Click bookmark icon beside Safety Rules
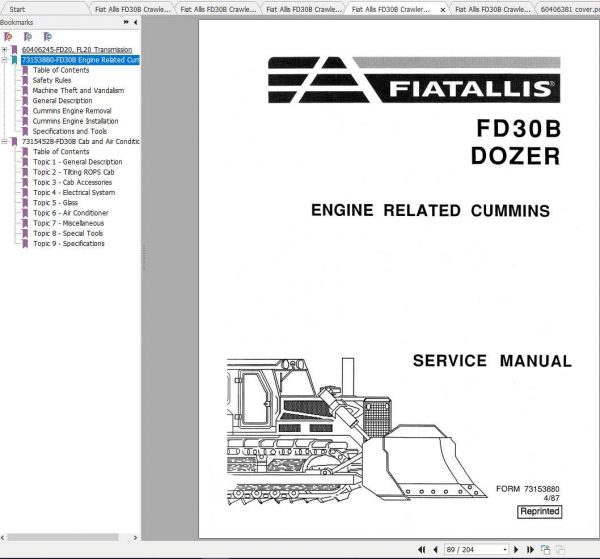 [25, 80]
